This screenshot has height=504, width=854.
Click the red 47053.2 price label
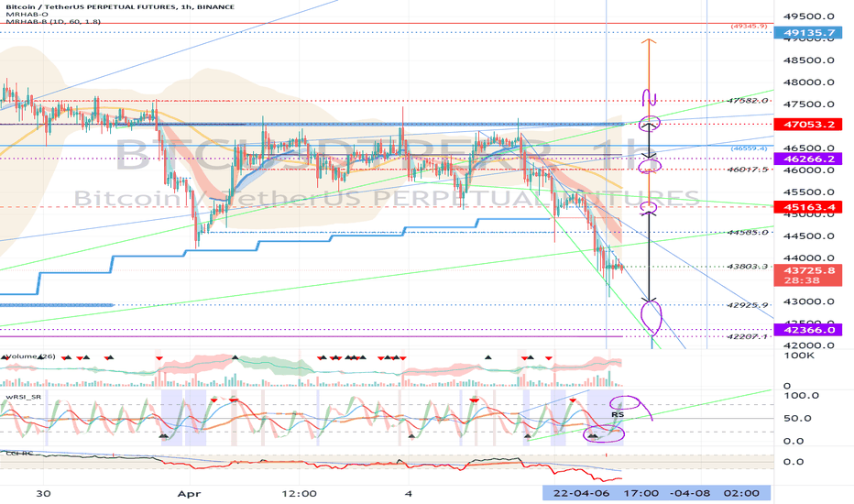pyautogui.click(x=808, y=125)
